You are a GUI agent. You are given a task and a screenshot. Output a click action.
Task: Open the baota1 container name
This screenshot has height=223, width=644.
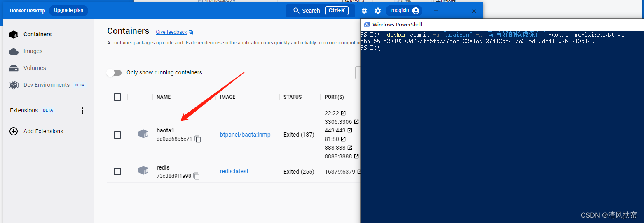[x=165, y=130]
